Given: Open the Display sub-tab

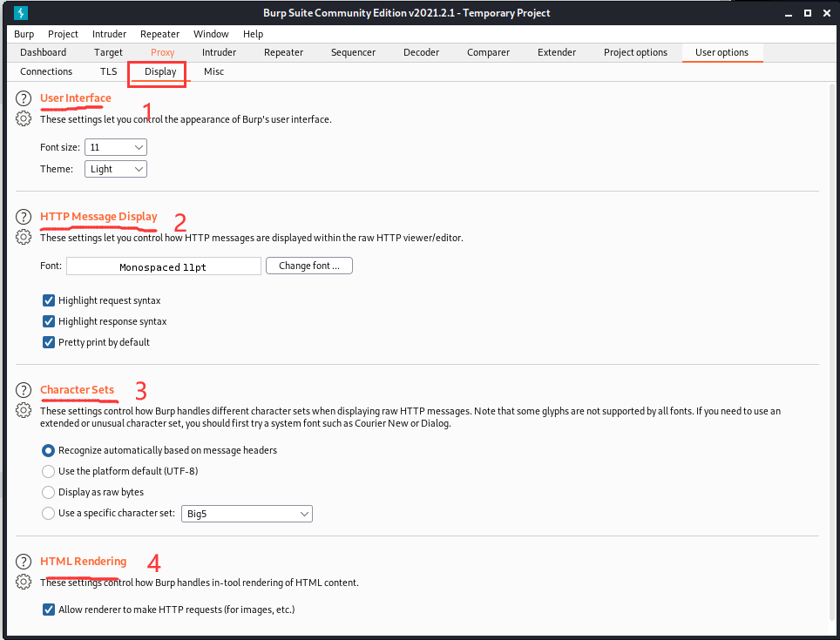Looking at the screenshot, I should [160, 71].
